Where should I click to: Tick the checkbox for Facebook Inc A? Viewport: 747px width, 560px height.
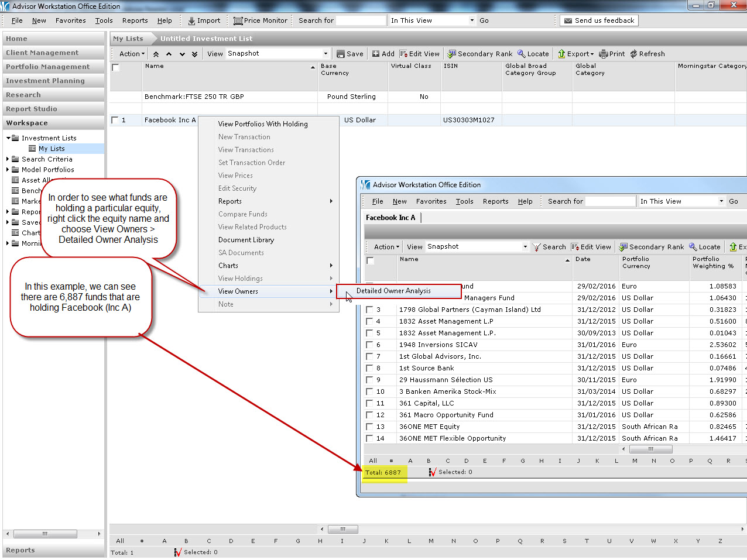click(115, 120)
